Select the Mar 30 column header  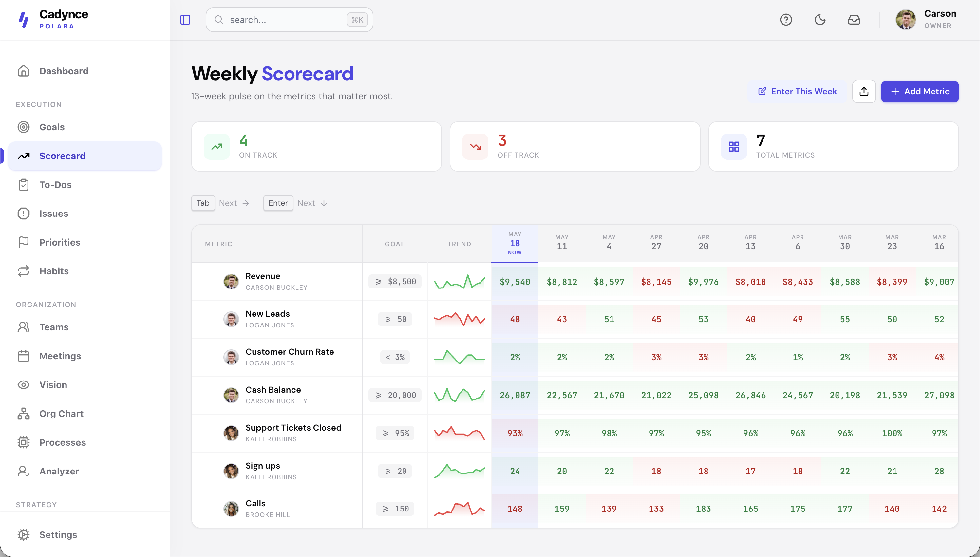[845, 243]
